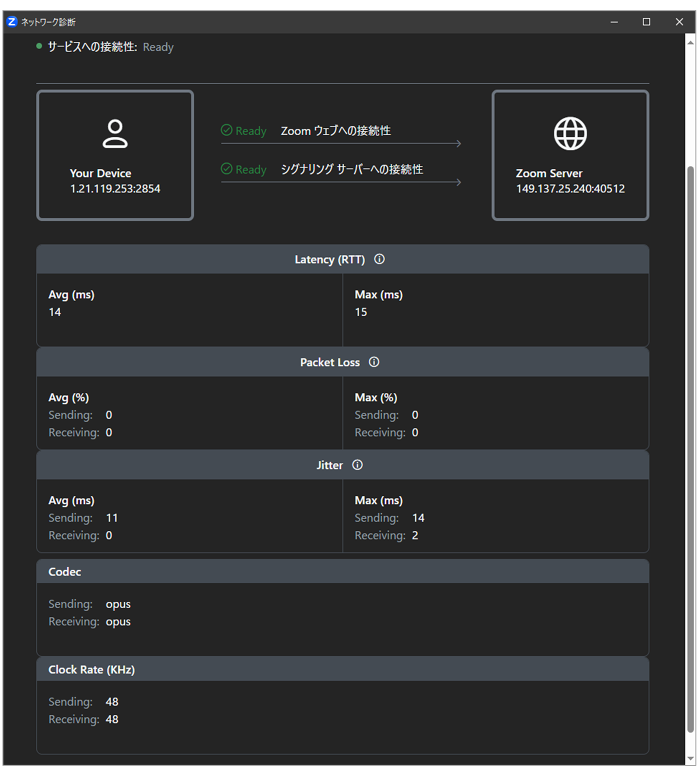Click Ready checkmark for signaling server connectivity
The image size is (700, 769).
[227, 169]
